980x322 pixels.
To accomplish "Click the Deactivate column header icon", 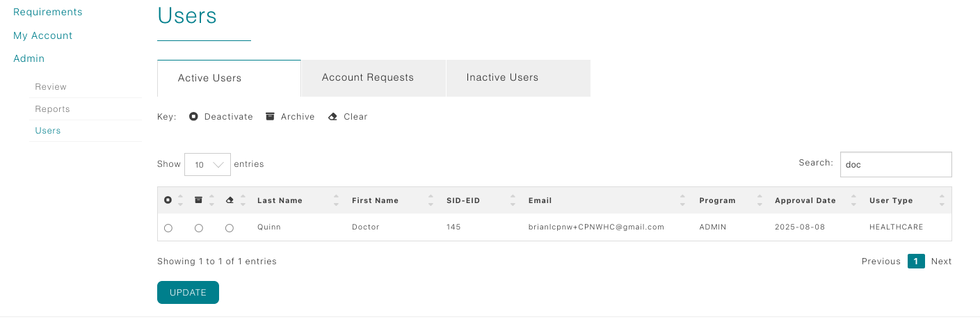I will 168,200.
